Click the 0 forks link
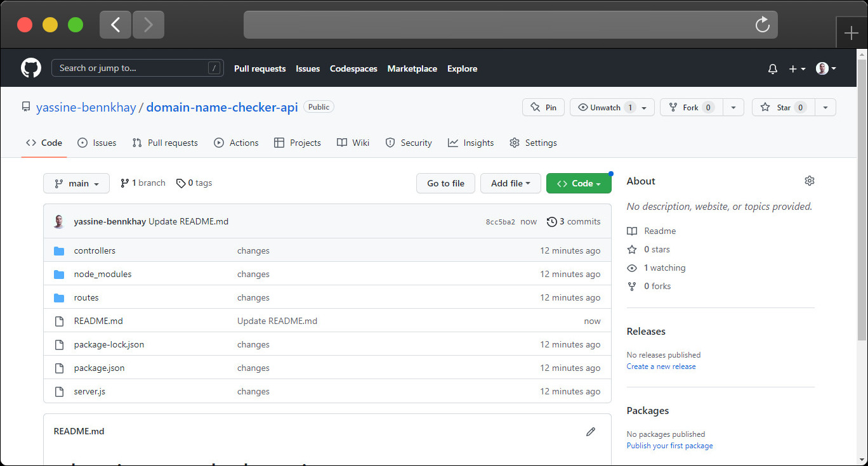Viewport: 868px width, 466px height. point(649,286)
